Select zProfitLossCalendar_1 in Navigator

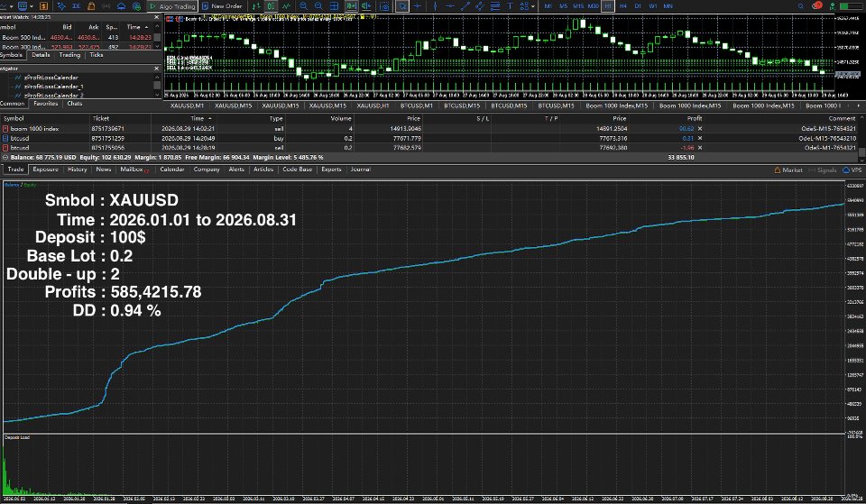pyautogui.click(x=53, y=87)
